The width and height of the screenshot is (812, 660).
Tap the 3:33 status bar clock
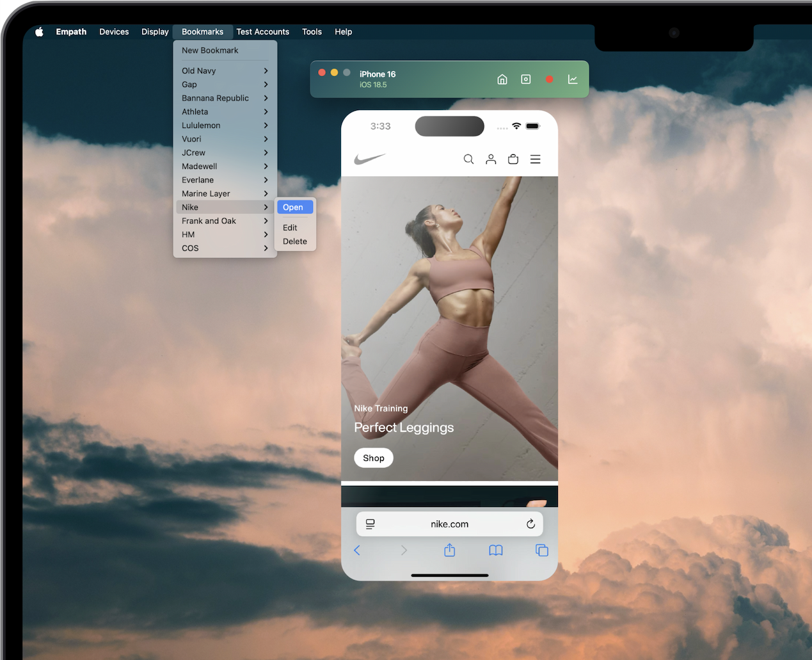click(x=380, y=126)
